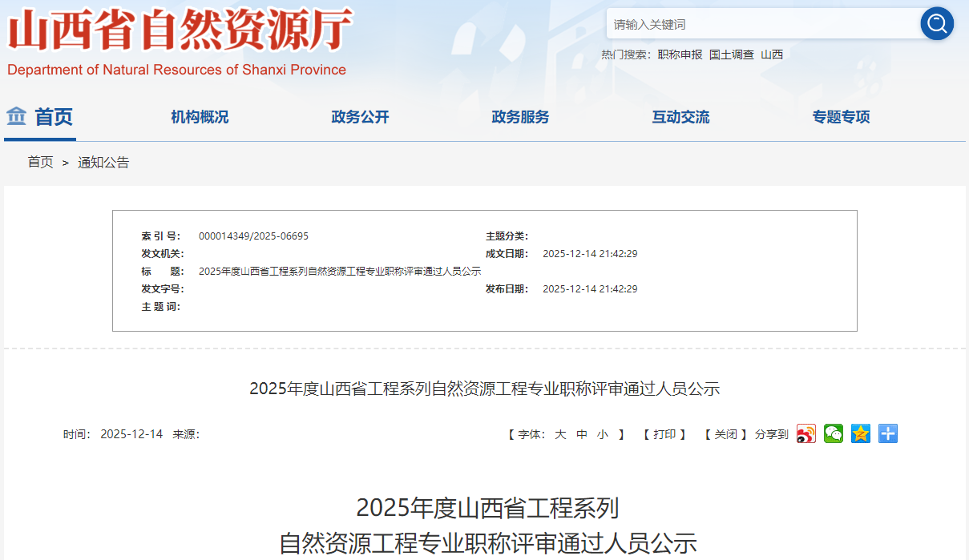Open the 政务公开 navigation menu
Image resolution: width=969 pixels, height=560 pixels.
(x=360, y=117)
